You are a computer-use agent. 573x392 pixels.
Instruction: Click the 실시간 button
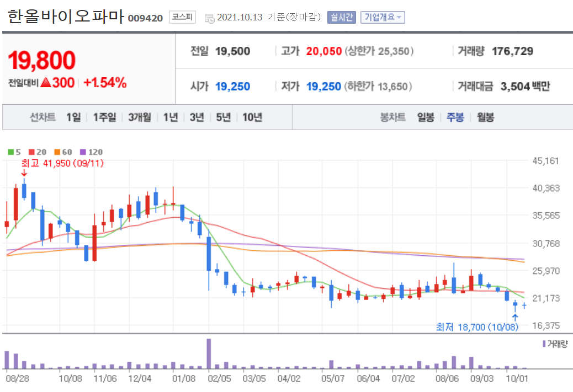[x=341, y=17]
